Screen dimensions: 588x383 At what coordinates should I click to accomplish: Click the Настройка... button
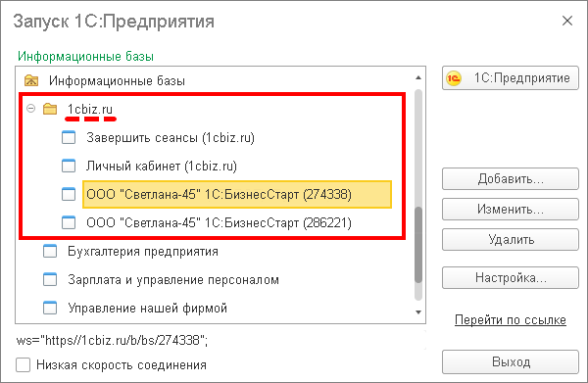point(511,277)
